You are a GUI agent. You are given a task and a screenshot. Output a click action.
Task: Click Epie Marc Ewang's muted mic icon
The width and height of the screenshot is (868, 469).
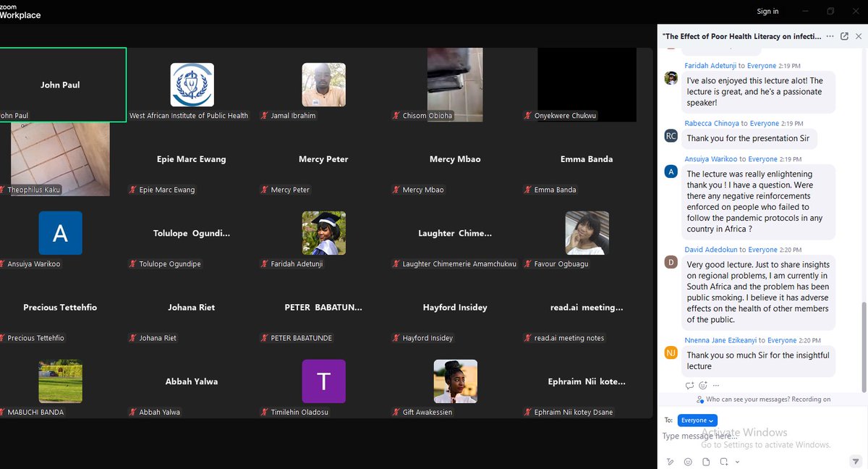133,190
